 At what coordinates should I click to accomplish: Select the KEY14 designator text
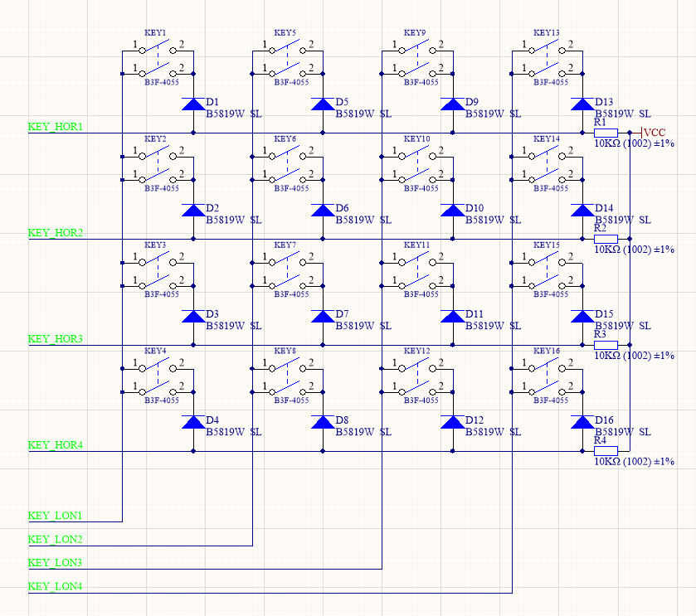pyautogui.click(x=546, y=138)
